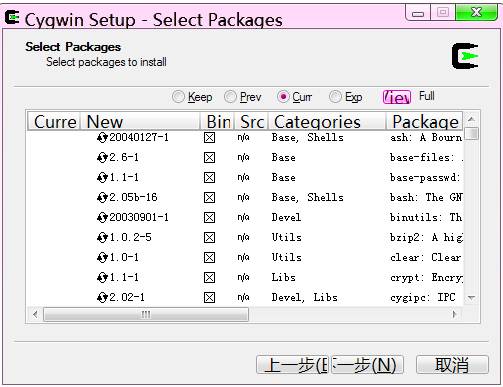Click package text 'bash: The GN'

(x=426, y=197)
